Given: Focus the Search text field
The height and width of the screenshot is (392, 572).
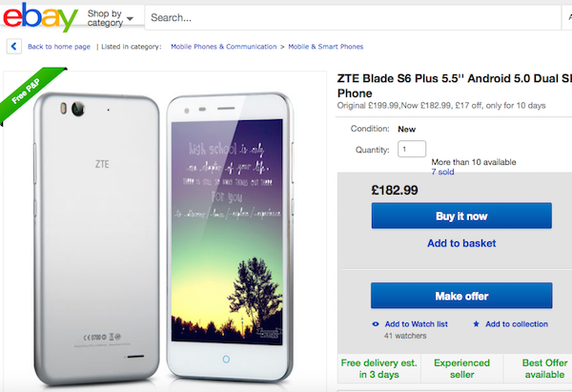Looking at the screenshot, I should pos(353,17).
